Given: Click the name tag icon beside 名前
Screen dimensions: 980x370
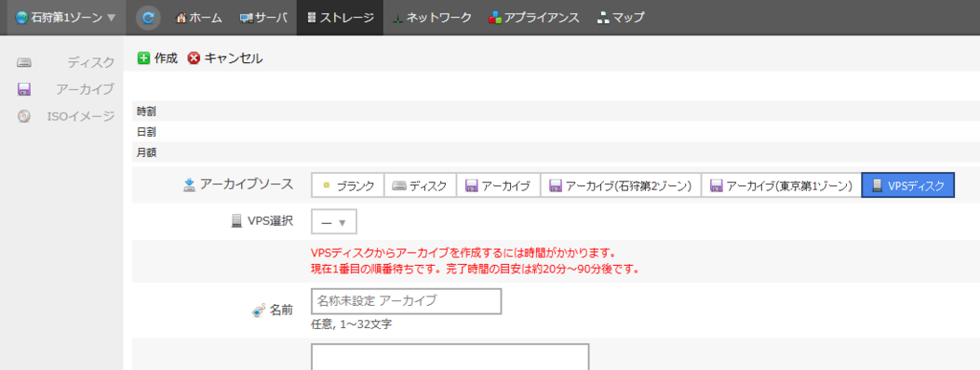Looking at the screenshot, I should pyautogui.click(x=258, y=310).
